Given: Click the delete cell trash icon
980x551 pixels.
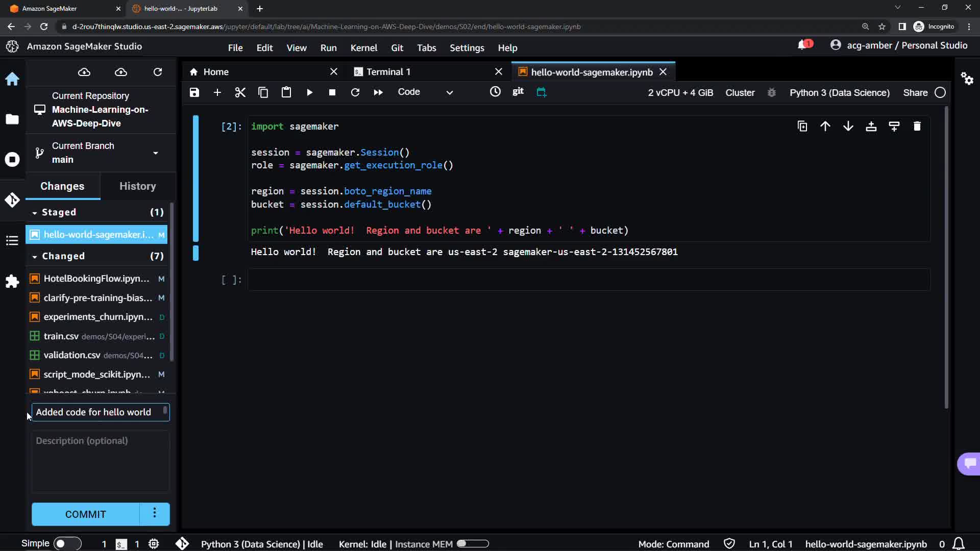Looking at the screenshot, I should (917, 127).
